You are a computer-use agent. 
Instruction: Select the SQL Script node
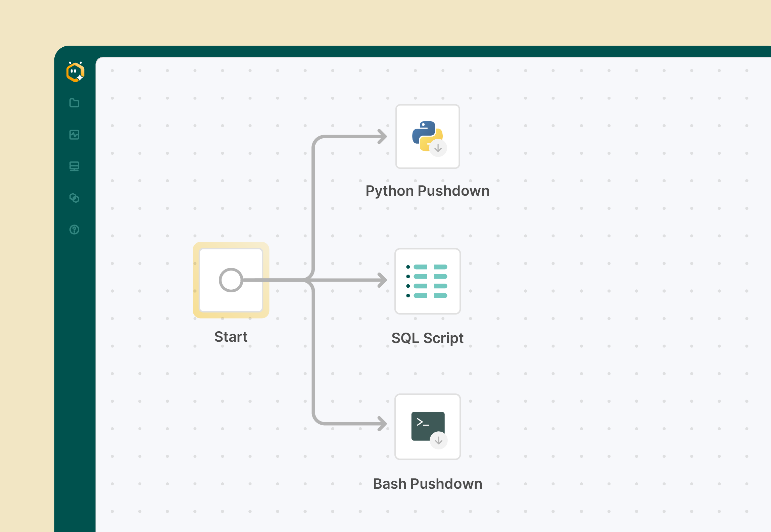(x=428, y=281)
